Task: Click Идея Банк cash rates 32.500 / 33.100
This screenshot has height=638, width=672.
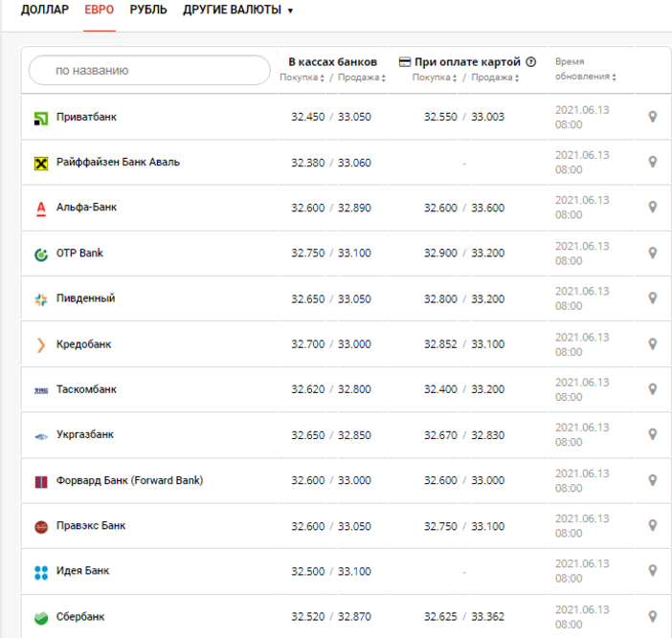Action: [x=331, y=571]
